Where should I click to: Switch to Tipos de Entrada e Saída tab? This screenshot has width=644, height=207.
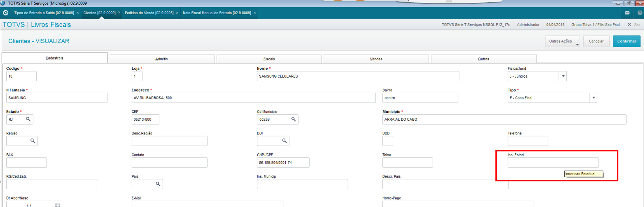click(x=44, y=13)
